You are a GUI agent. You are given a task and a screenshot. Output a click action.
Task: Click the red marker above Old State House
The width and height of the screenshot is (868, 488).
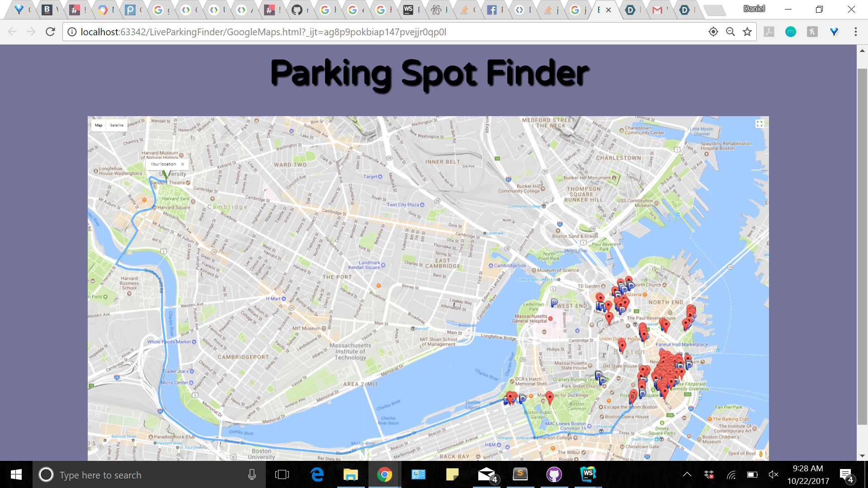click(x=622, y=346)
